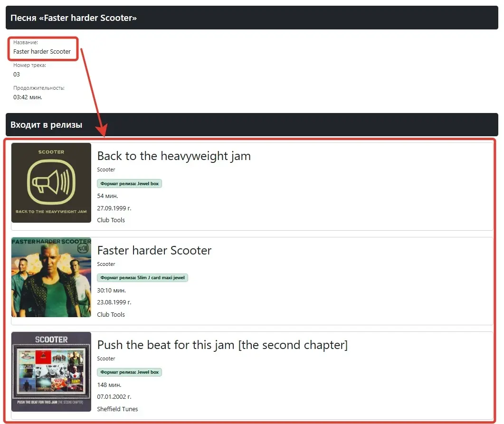Click the Jewel box badge of third release

point(130,372)
